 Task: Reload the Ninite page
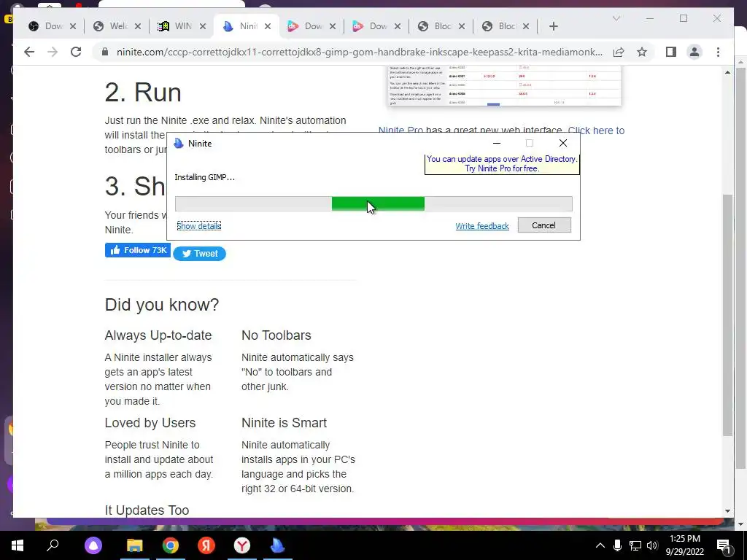[x=76, y=52]
